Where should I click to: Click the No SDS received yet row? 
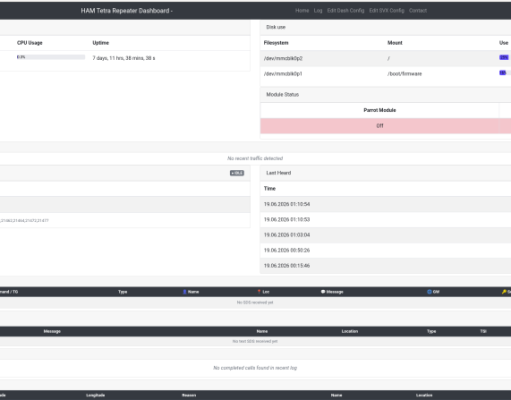(255, 303)
